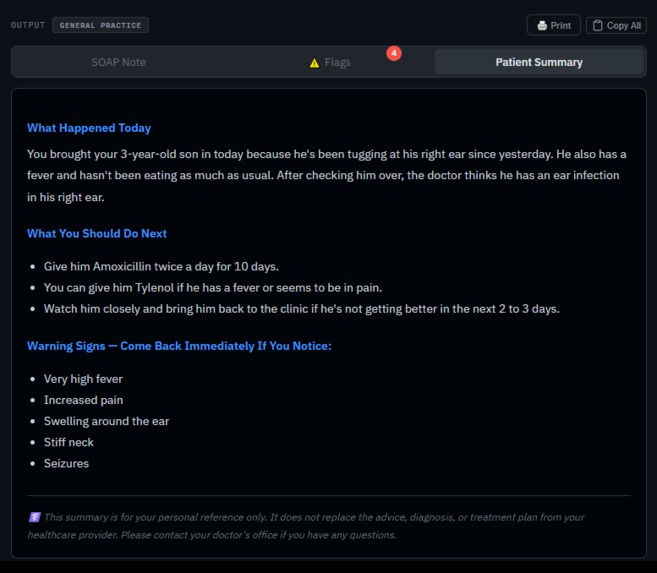
Task: Click 'Stiff neck' warning sign
Action: [69, 442]
